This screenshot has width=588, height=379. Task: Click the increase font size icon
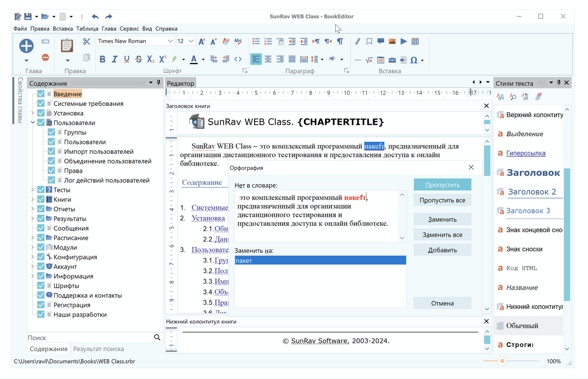tap(202, 41)
